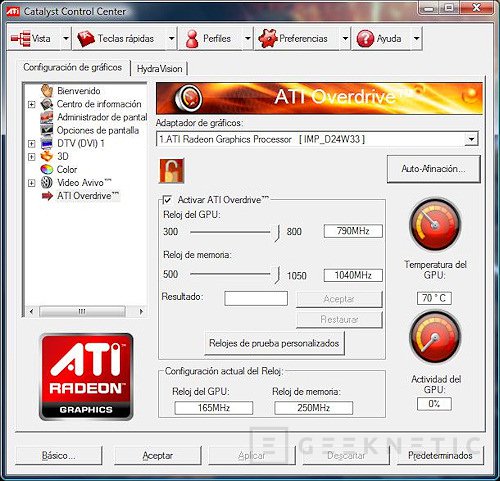500x481 pixels.
Task: Click the Bienvenido hand icon in tree
Action: 47,91
